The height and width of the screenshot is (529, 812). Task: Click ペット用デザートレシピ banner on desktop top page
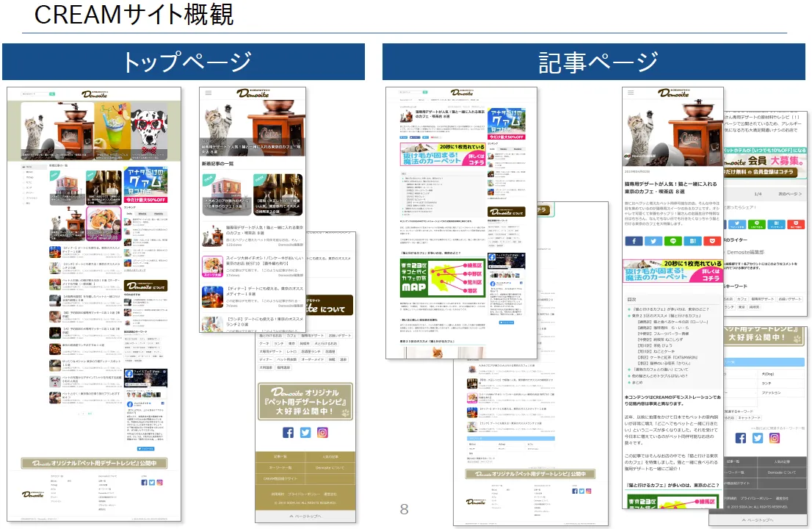coord(94,463)
